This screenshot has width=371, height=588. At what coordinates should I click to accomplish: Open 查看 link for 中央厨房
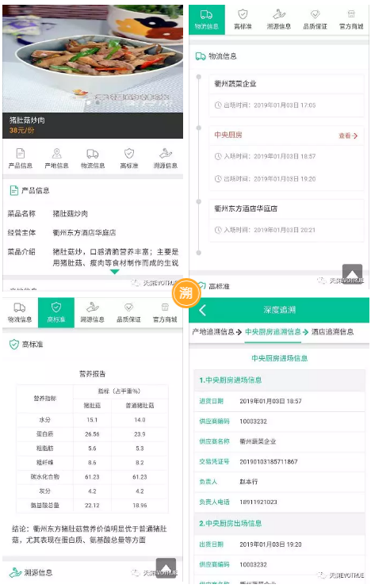(348, 136)
